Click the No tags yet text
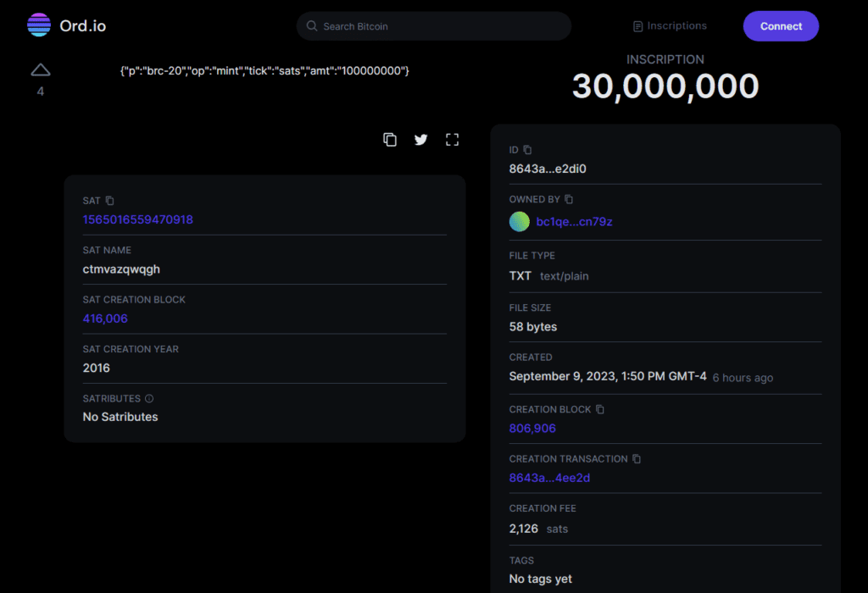This screenshot has width=868, height=593. point(540,579)
